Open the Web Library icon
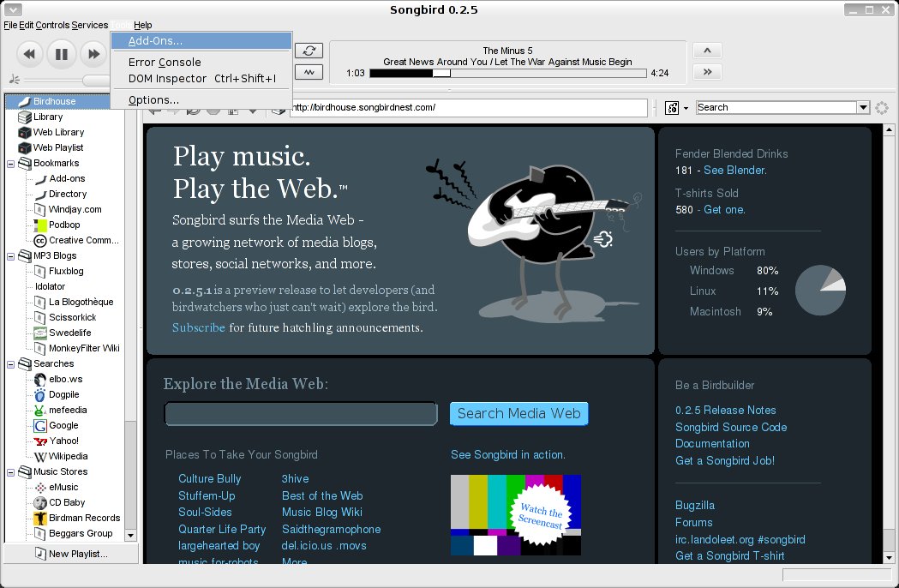Screen dimensions: 899x588 tap(25, 133)
